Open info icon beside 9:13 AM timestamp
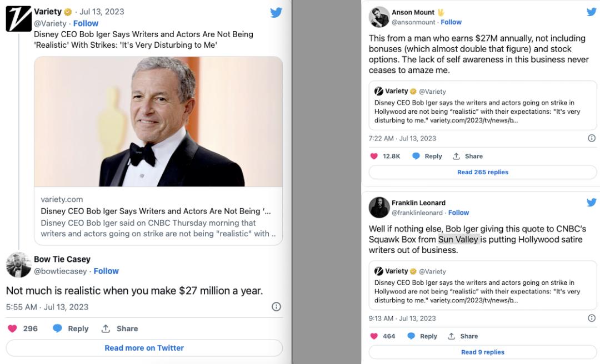The height and width of the screenshot is (364, 600). [592, 318]
